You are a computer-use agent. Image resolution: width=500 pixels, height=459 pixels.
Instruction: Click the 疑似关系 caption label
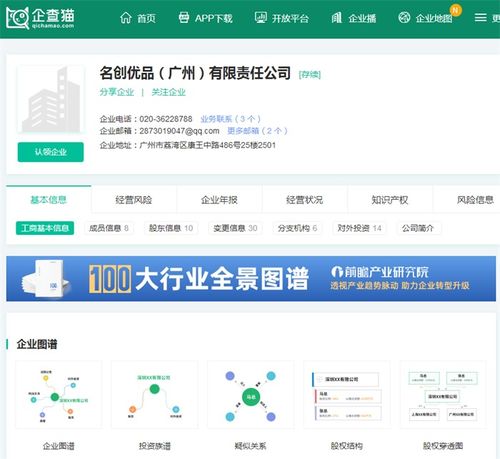click(251, 446)
